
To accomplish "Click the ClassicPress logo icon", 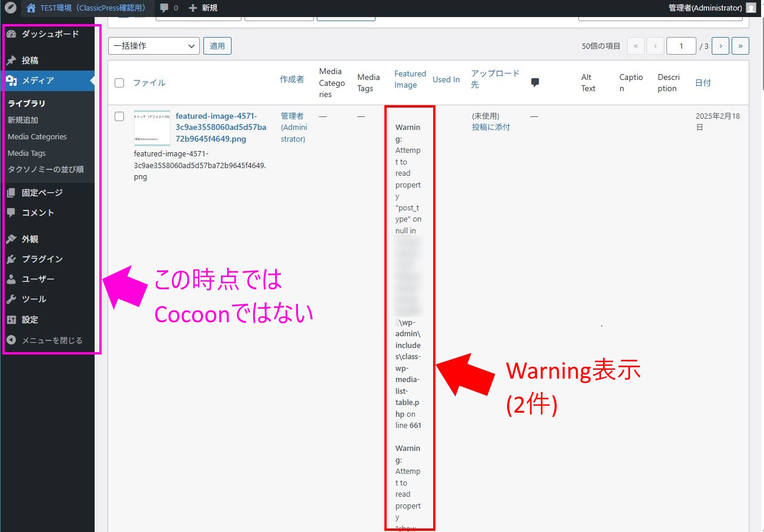I will [10, 8].
